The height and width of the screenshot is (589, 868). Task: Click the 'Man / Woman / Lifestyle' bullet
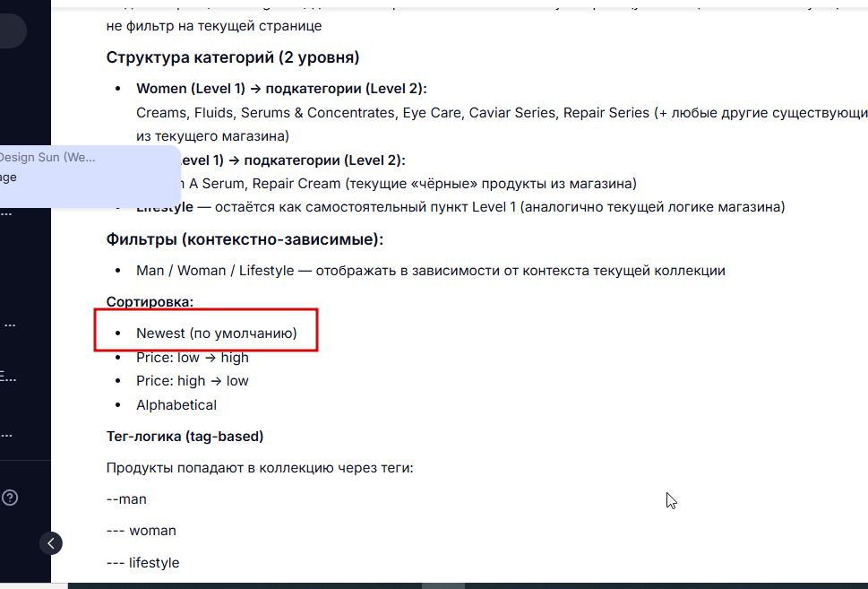point(430,271)
